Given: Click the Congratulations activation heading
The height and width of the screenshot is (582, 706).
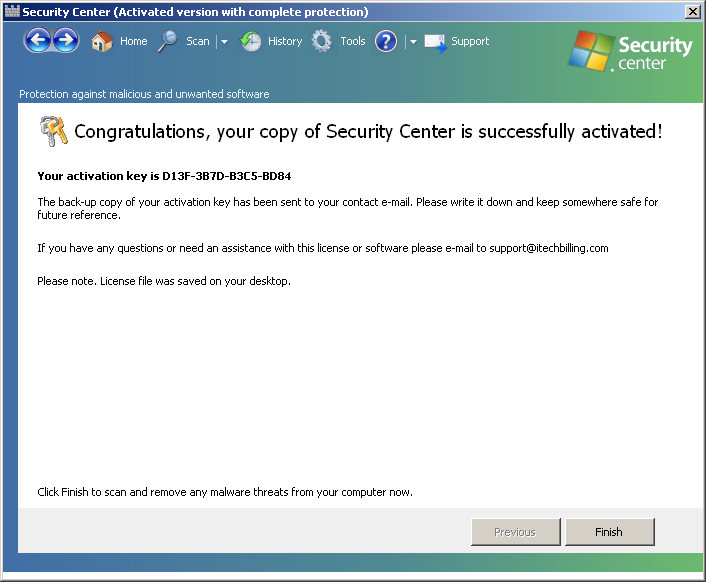Looking at the screenshot, I should [368, 131].
